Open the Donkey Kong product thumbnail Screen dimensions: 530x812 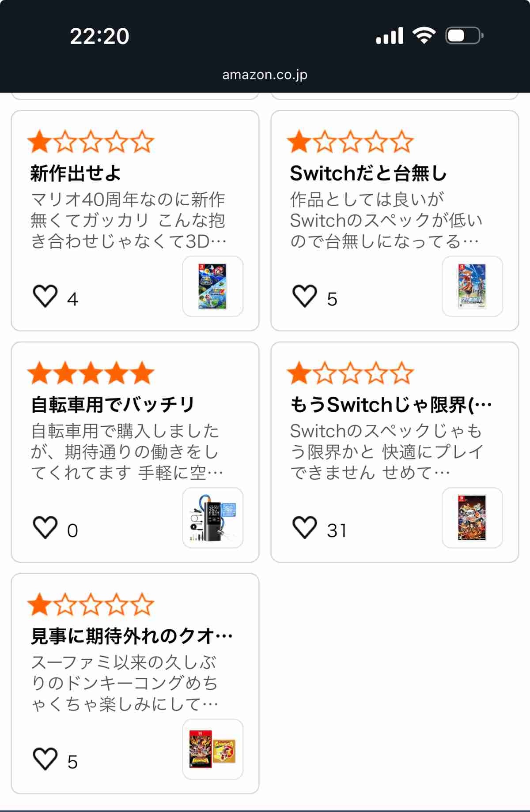[x=212, y=749]
